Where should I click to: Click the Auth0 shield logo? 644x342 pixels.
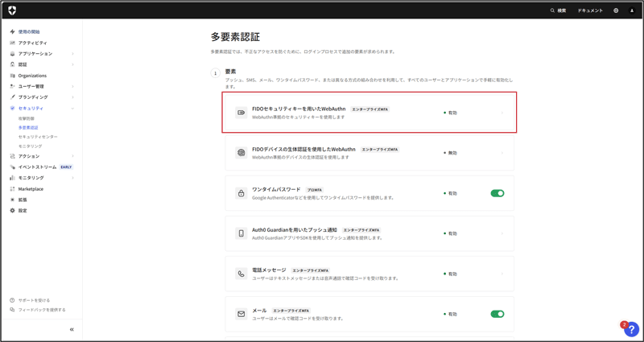(12, 10)
